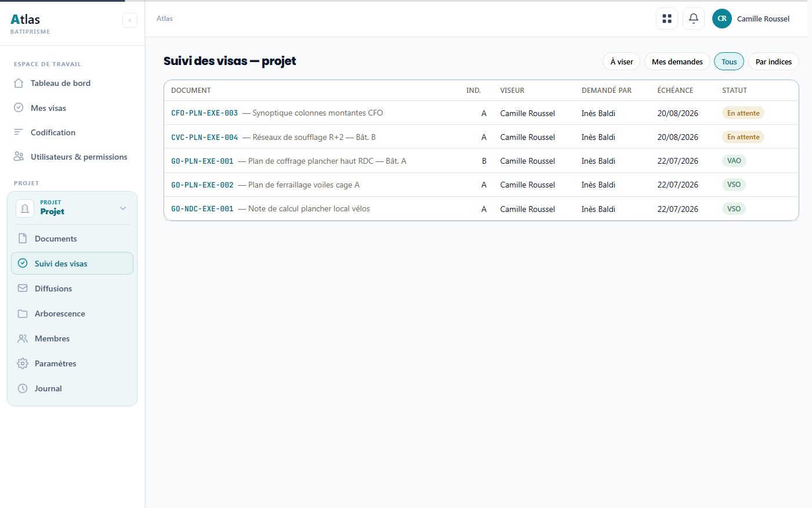Open document GO-PLN-EXE-001
Screen dimensions: 812x508
202,161
